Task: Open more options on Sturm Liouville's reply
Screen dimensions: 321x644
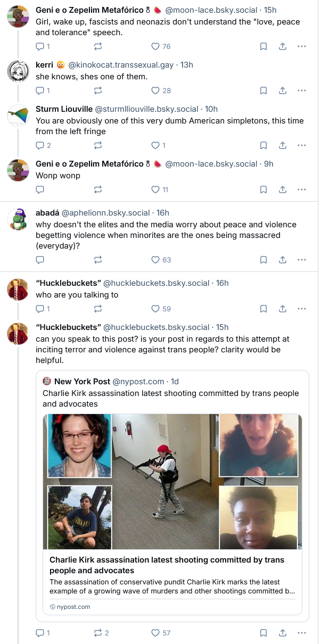Action: [302, 145]
